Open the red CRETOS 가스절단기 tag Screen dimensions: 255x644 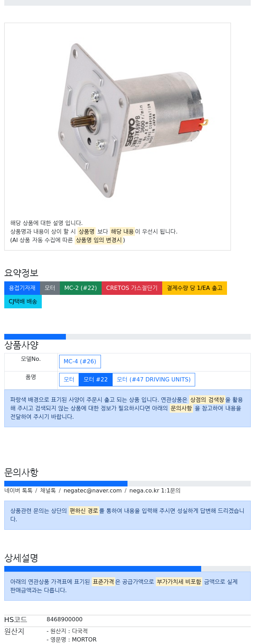(x=132, y=288)
